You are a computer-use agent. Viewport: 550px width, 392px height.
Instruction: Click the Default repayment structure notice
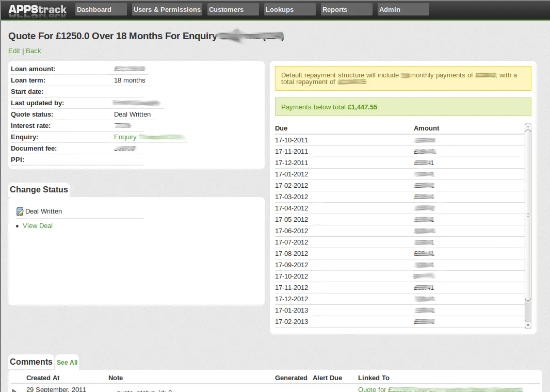(x=403, y=78)
